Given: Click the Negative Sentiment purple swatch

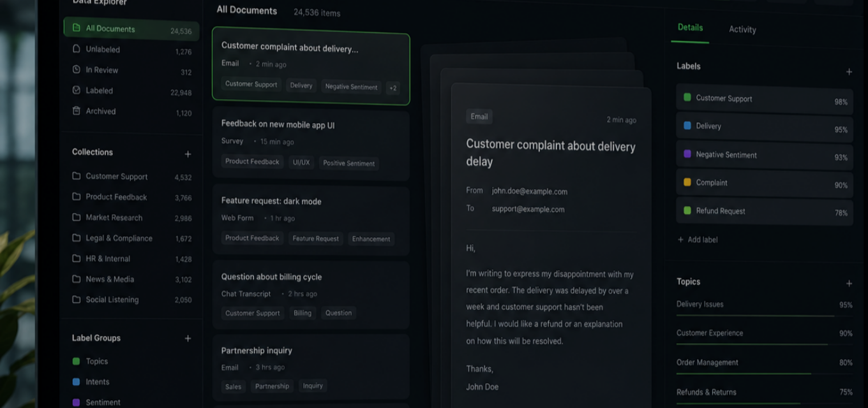Looking at the screenshot, I should click(687, 154).
